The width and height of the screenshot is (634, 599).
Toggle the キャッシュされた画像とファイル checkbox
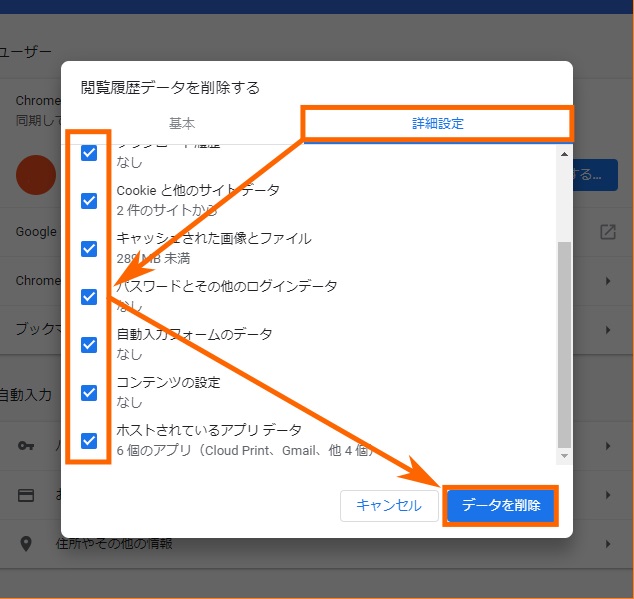coord(89,249)
